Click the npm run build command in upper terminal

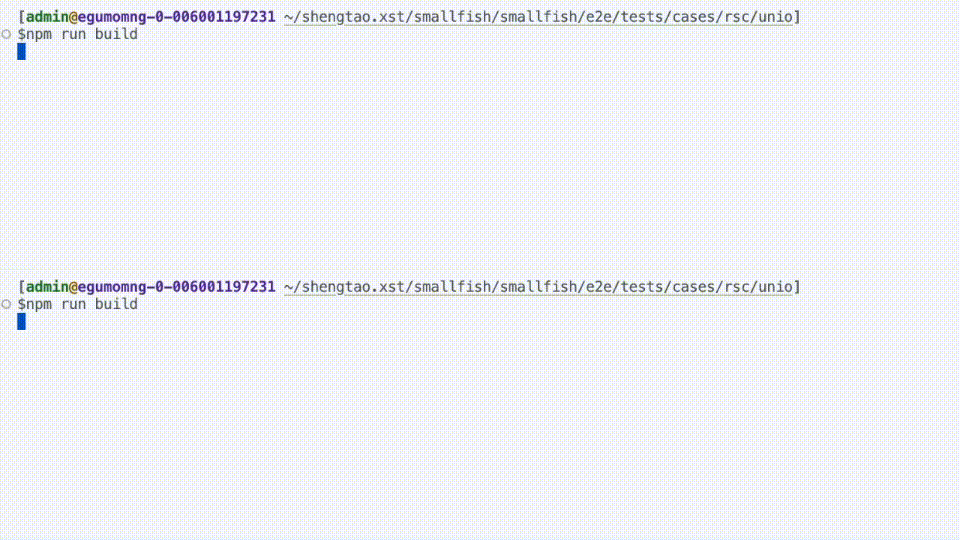[82, 34]
